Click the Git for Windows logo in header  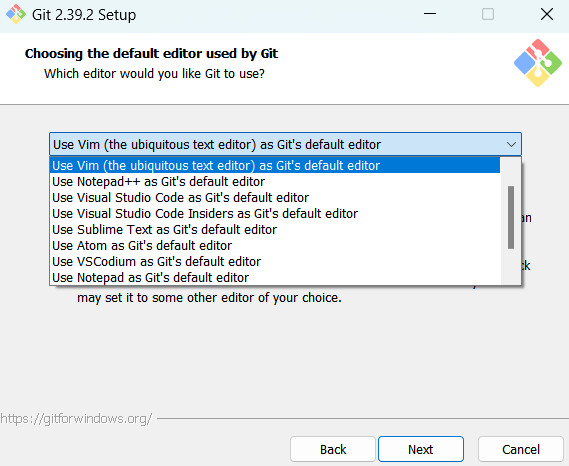point(538,63)
